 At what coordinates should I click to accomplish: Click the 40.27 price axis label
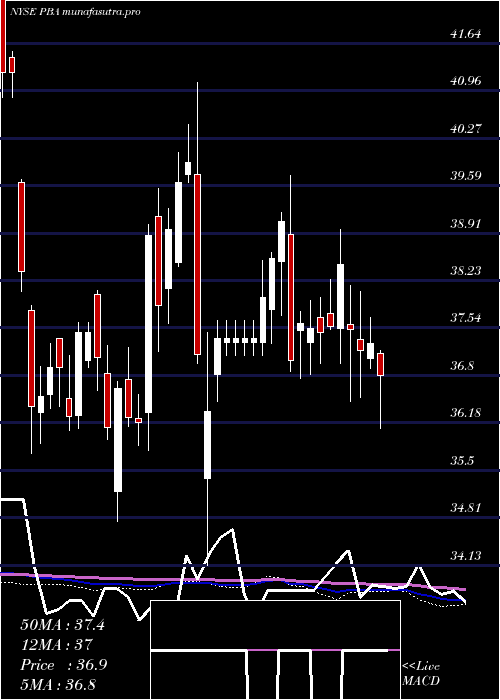point(466,129)
